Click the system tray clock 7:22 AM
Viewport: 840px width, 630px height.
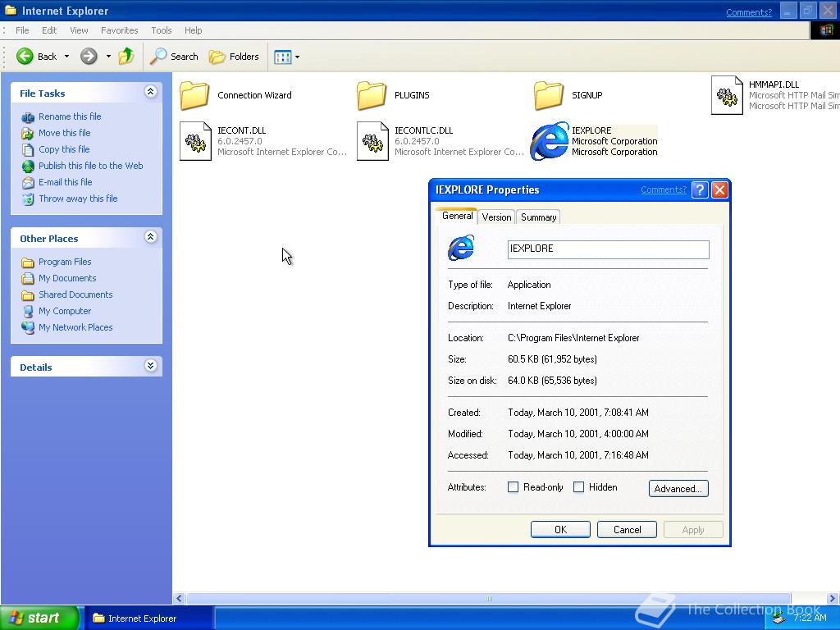[x=810, y=618]
